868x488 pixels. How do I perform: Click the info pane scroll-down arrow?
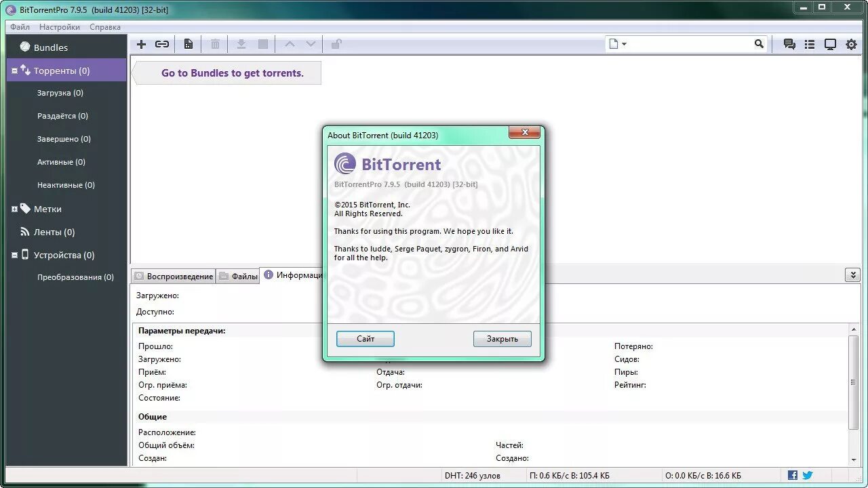[x=854, y=460]
